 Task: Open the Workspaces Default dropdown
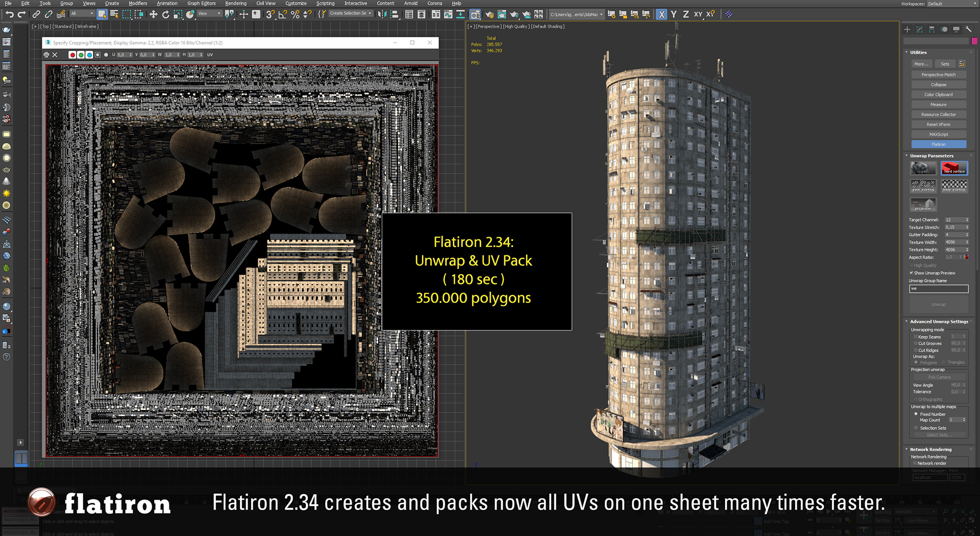click(x=951, y=4)
